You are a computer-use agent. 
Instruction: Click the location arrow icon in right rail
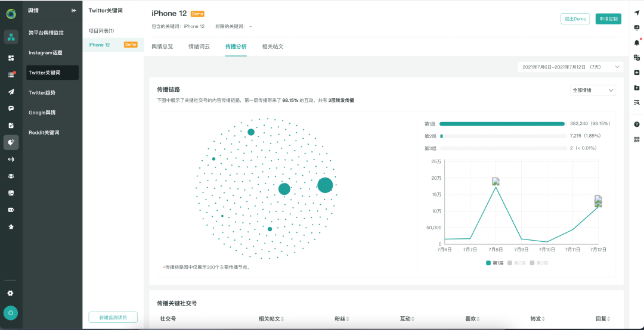click(x=637, y=13)
